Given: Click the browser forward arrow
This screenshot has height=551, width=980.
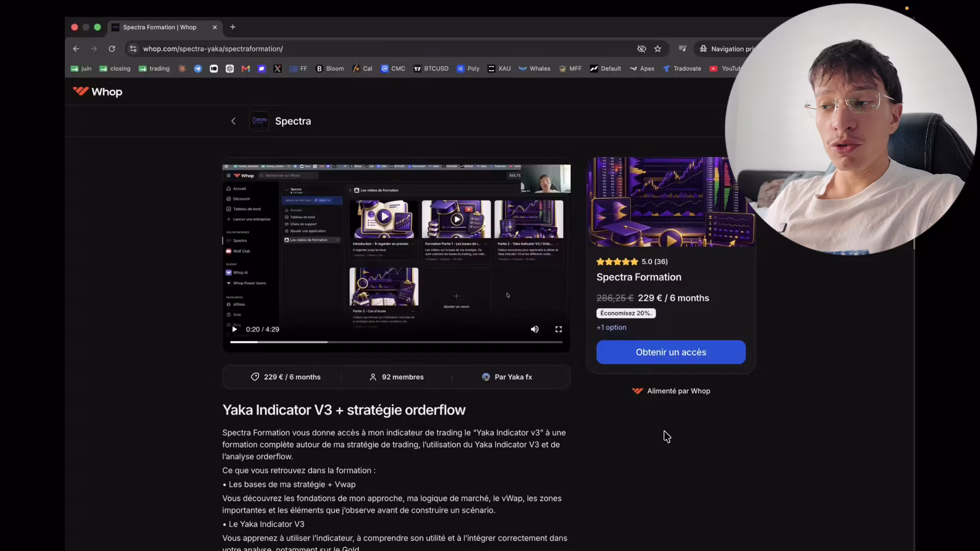Looking at the screenshot, I should [x=93, y=49].
